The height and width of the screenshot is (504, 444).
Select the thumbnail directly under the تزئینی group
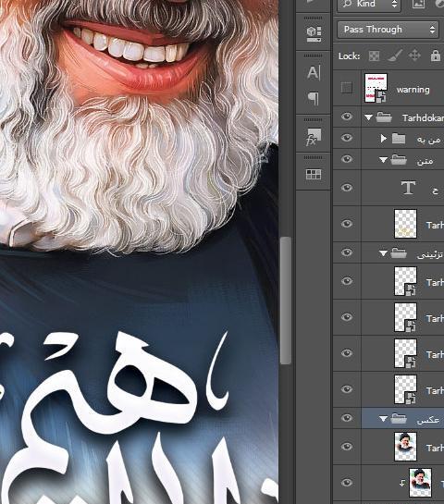coord(406,281)
